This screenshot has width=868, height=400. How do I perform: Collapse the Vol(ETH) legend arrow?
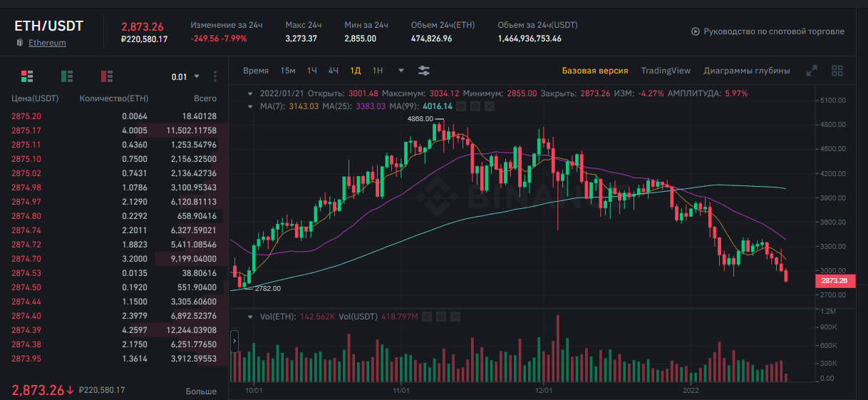tap(249, 316)
